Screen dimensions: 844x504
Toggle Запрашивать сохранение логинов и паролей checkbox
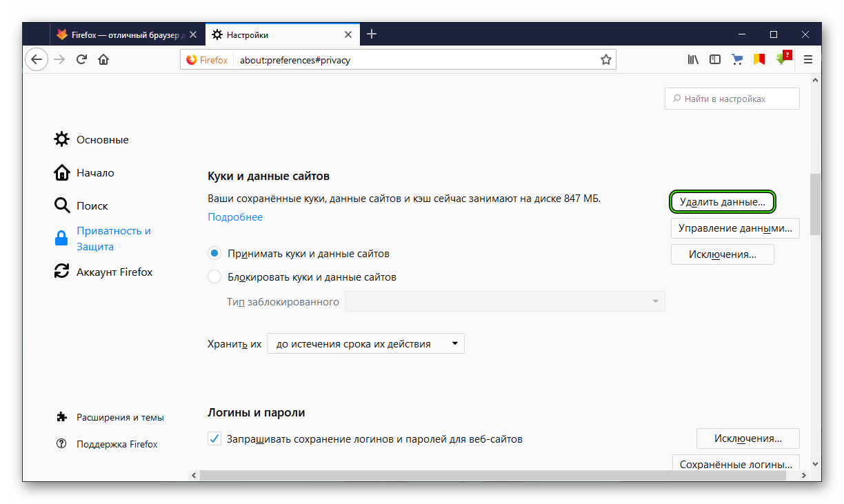(214, 439)
